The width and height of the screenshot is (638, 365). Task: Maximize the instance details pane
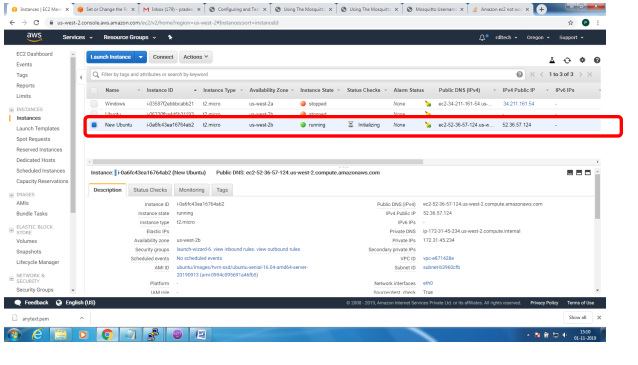[588, 173]
